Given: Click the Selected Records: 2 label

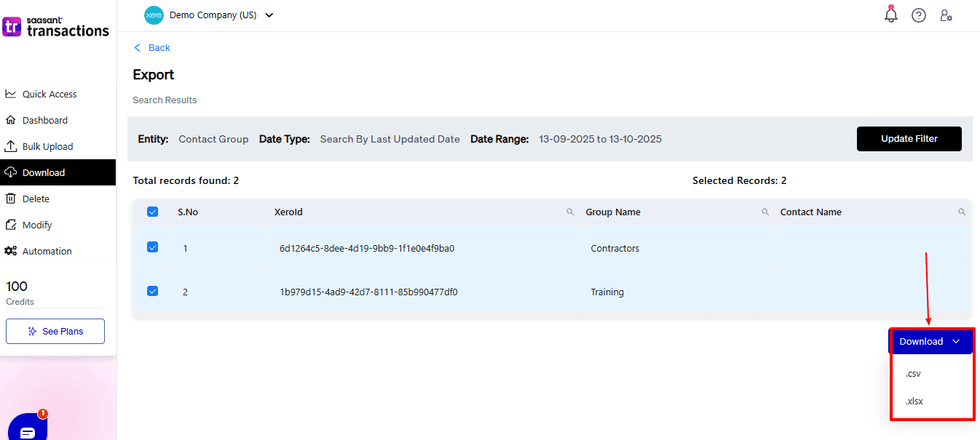Looking at the screenshot, I should [x=740, y=180].
